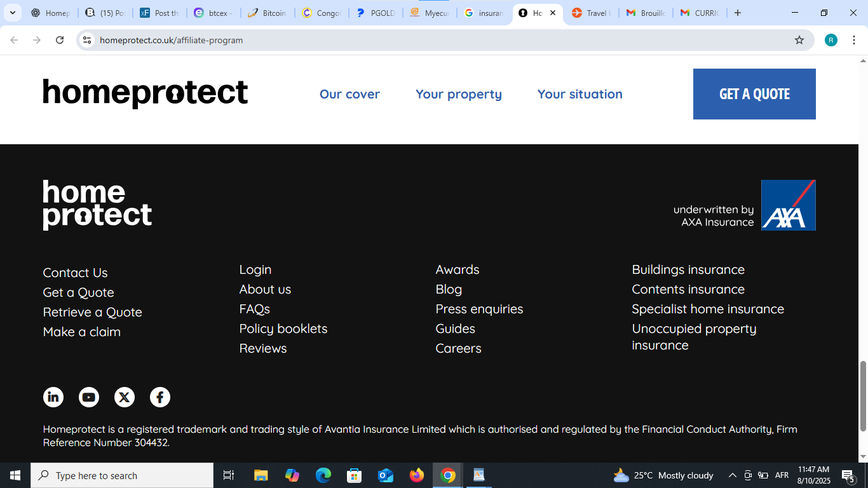Image resolution: width=868 pixels, height=488 pixels.
Task: Show hidden system tray icons
Action: click(x=732, y=475)
